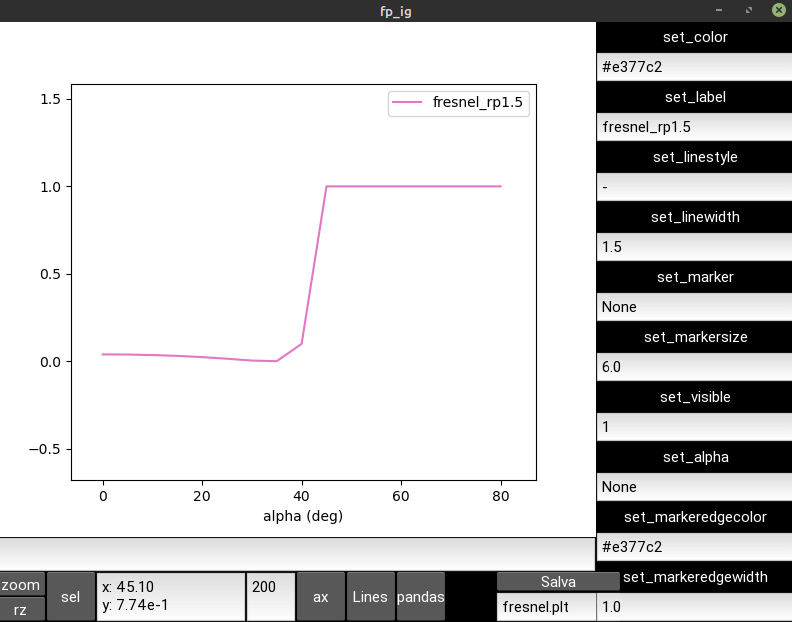Click the −0.5 y-axis tick label
Image resolution: width=792 pixels, height=622 pixels.
click(45, 449)
